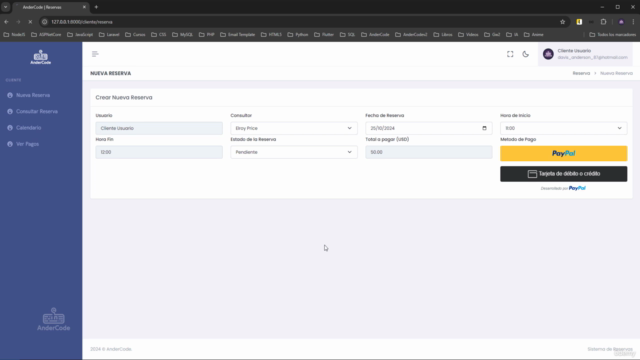The image size is (640, 360).
Task: Click the browser profile avatar icon
Action: pos(621,22)
